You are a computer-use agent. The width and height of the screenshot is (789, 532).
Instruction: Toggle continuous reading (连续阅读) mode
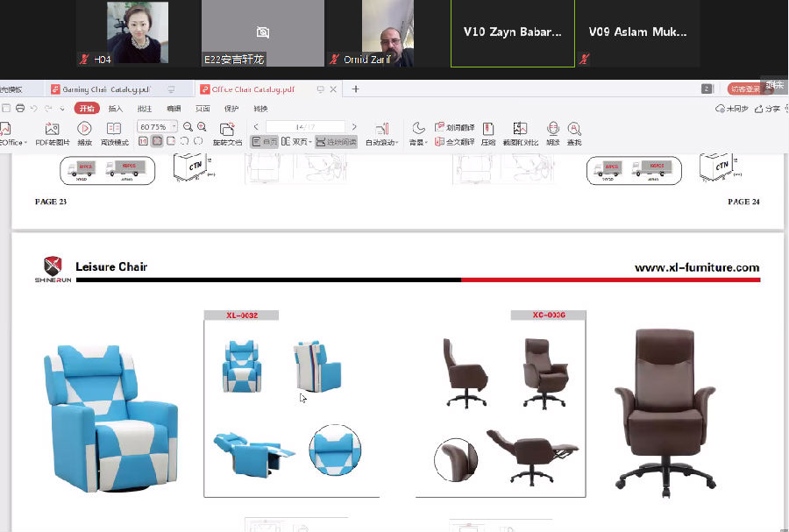coord(337,142)
